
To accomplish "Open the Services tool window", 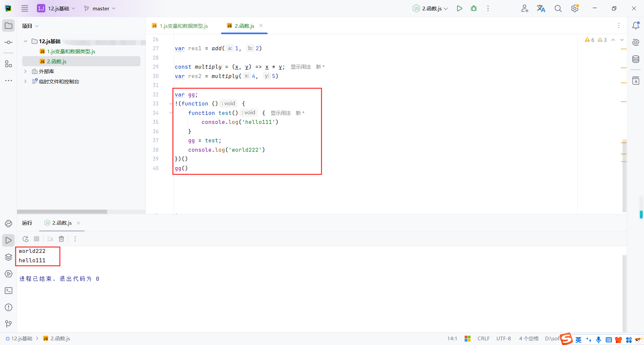I will click(8, 274).
